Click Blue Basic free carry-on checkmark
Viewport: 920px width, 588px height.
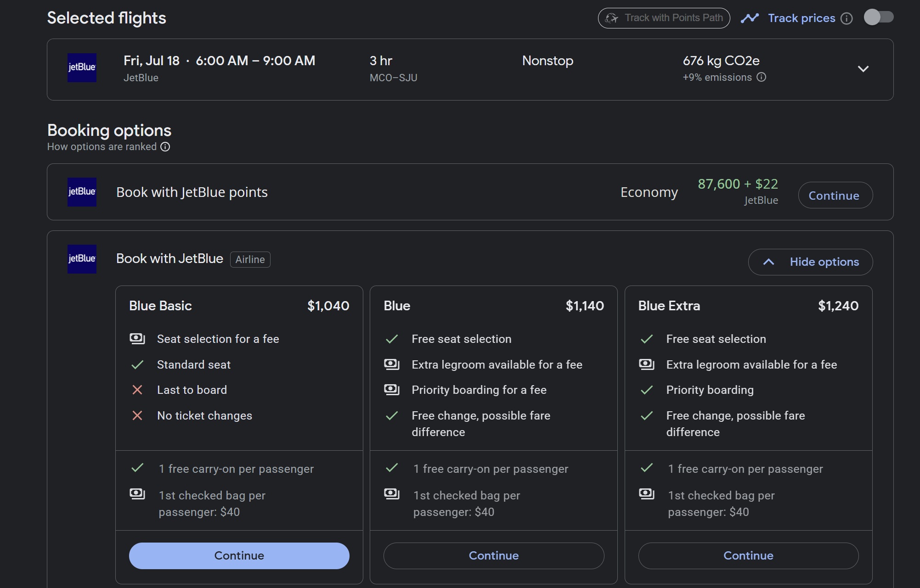tap(137, 468)
